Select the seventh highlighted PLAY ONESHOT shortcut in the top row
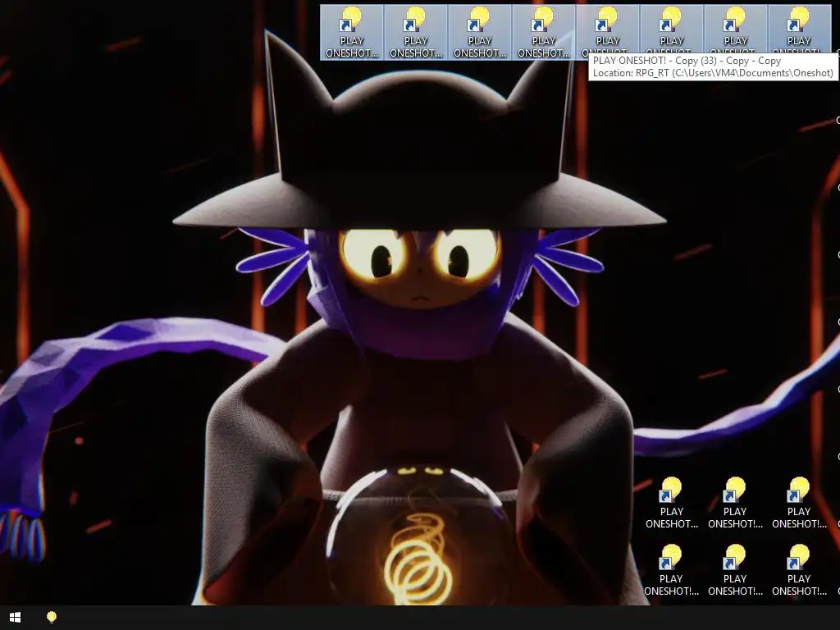The height and width of the screenshot is (630, 840). 736,30
